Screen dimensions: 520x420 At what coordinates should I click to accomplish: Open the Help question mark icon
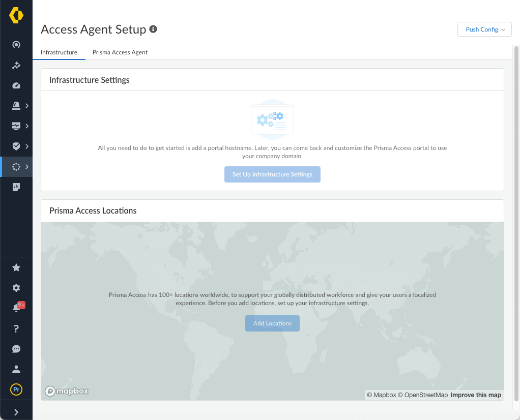click(x=16, y=328)
